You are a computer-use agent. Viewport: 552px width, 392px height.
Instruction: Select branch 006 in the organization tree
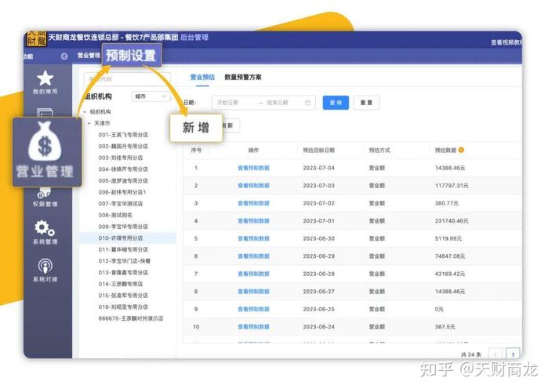pos(122,192)
